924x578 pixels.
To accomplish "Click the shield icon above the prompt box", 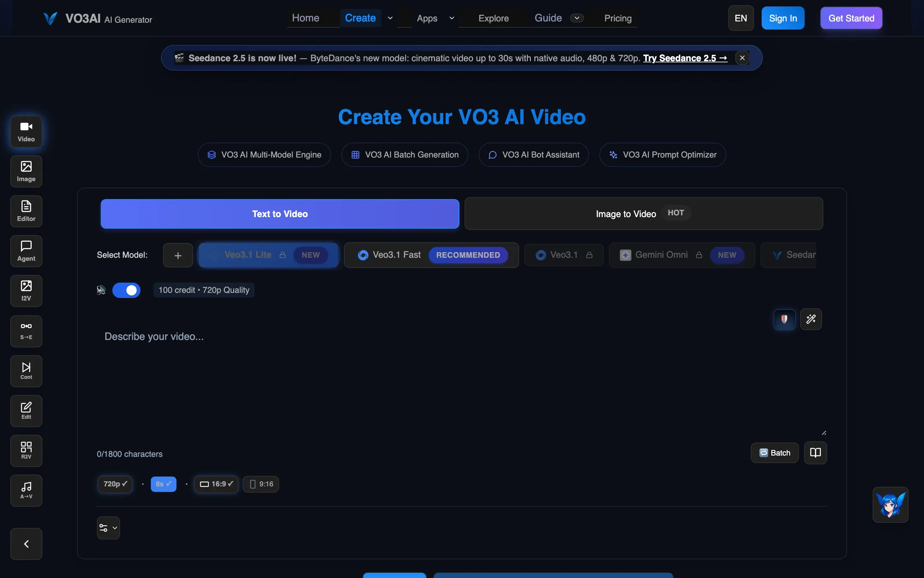I will [x=784, y=319].
